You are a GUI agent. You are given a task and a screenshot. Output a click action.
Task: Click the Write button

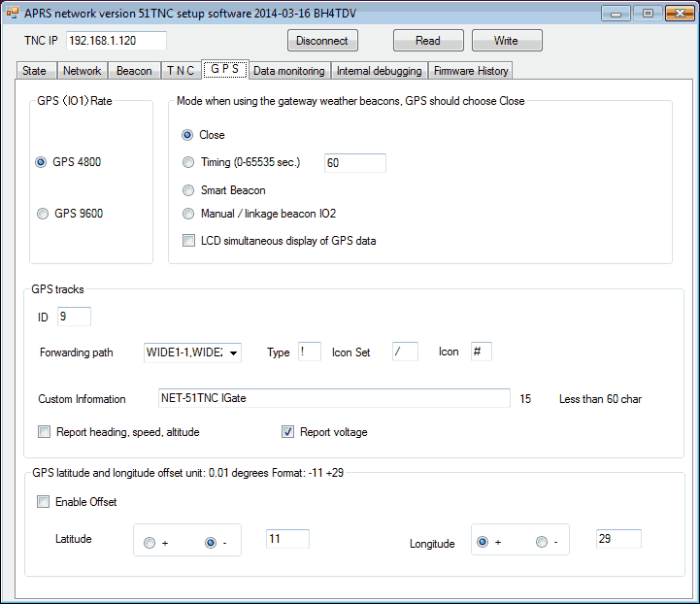(506, 41)
